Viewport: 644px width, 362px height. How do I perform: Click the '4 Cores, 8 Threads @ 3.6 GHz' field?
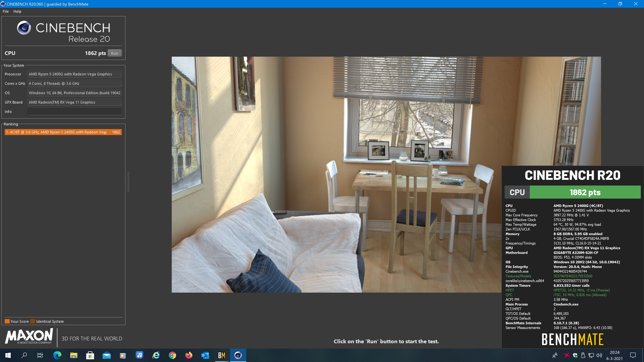pos(74,83)
